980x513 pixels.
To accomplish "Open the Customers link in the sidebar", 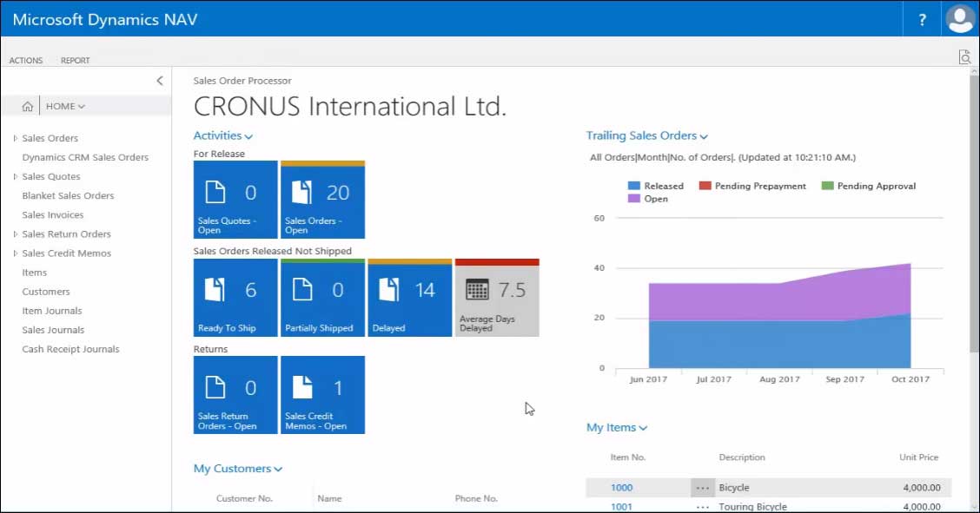I will (x=46, y=292).
